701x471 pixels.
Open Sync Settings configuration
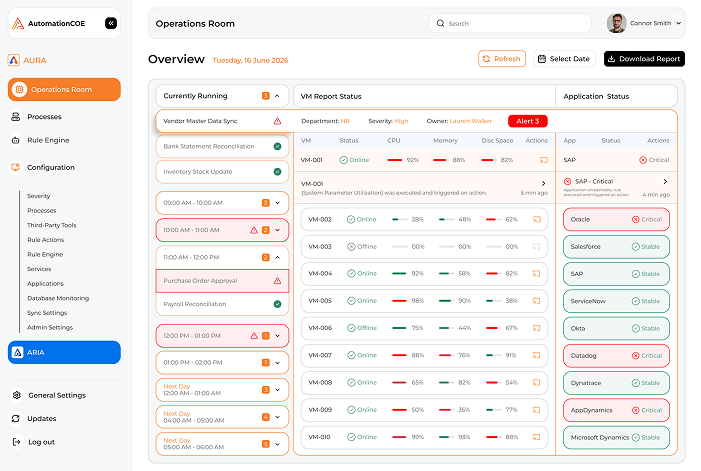point(47,313)
